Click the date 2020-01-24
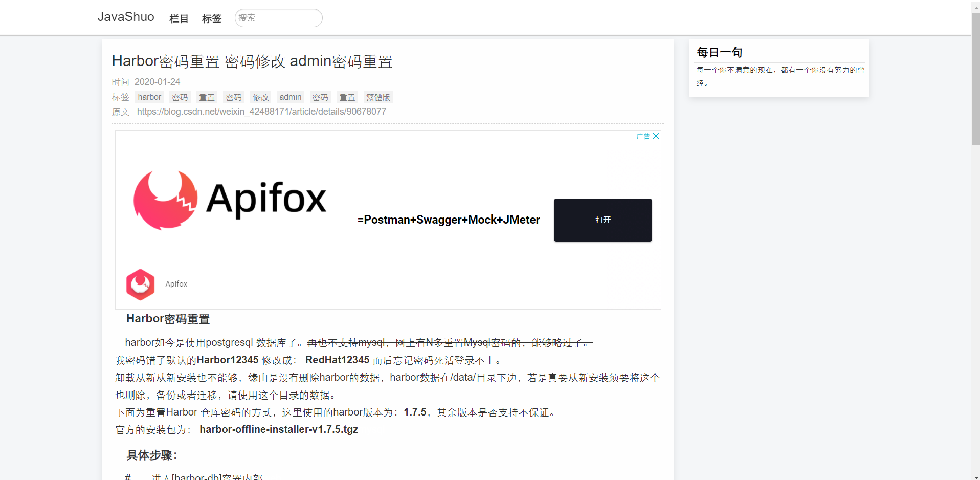This screenshot has width=980, height=480. coord(157,82)
